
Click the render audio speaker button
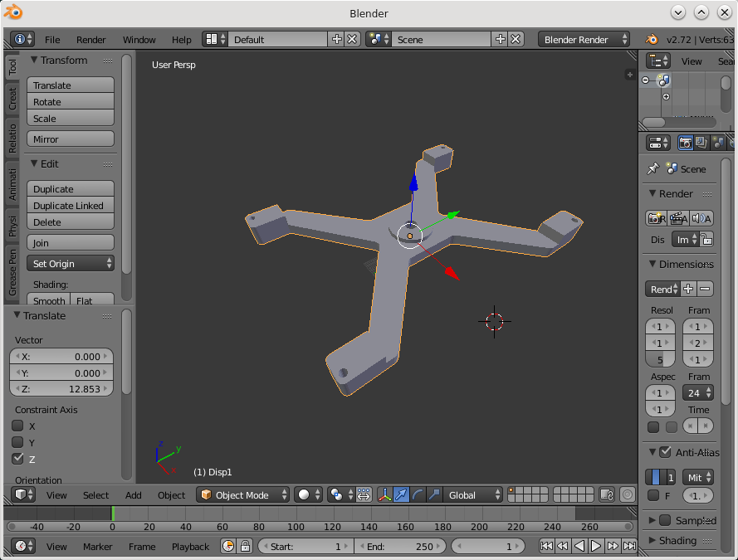click(701, 218)
